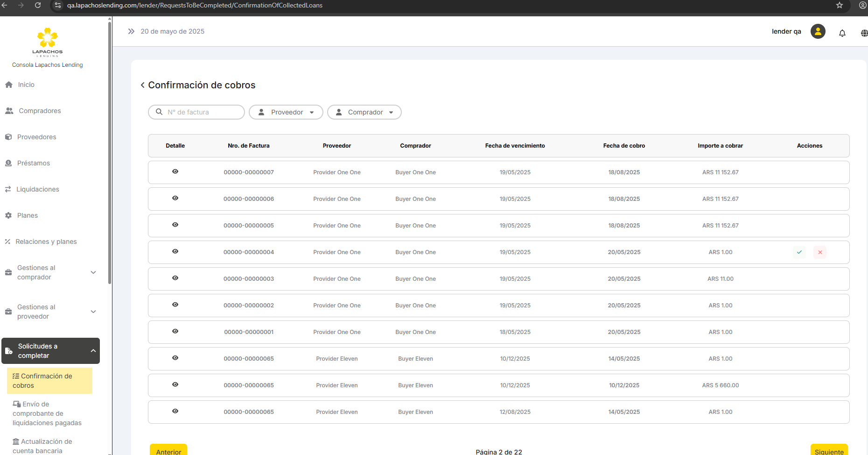Open detail eye for invoice 00000-00000001
Screen dimensions: 868x455
click(175, 331)
